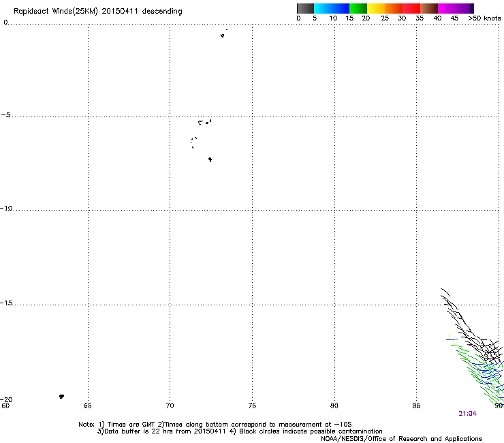Click the '-20' latitude axis label

tap(6, 399)
